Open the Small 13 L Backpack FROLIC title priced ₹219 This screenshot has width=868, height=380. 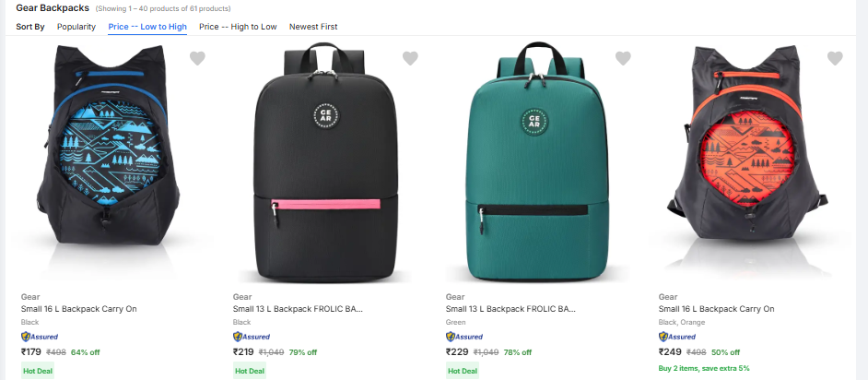(x=298, y=309)
